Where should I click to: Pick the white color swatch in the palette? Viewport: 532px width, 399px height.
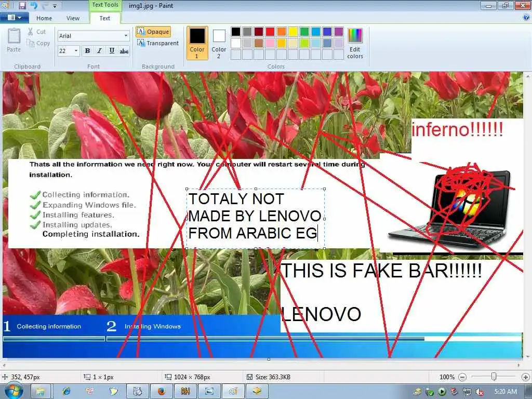236,43
